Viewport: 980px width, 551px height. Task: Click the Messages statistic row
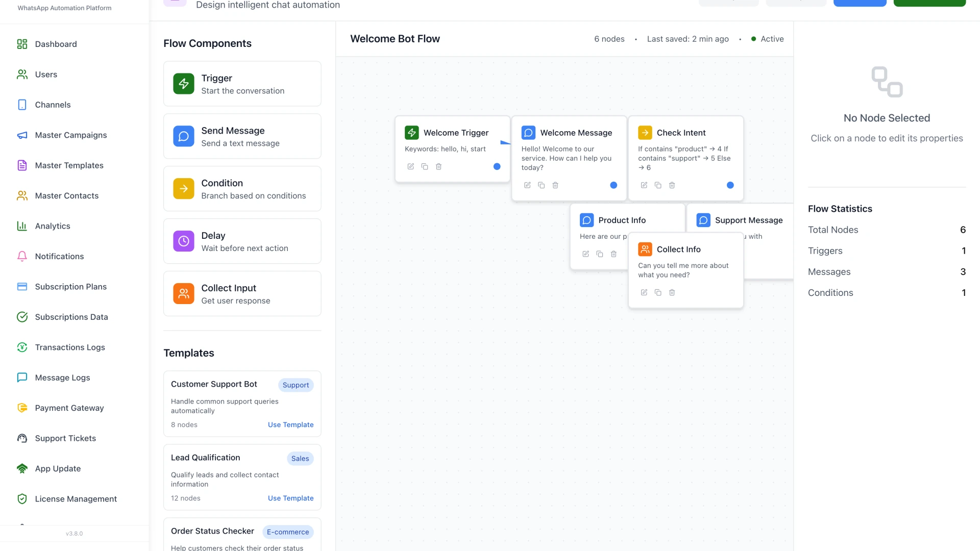coord(887,272)
